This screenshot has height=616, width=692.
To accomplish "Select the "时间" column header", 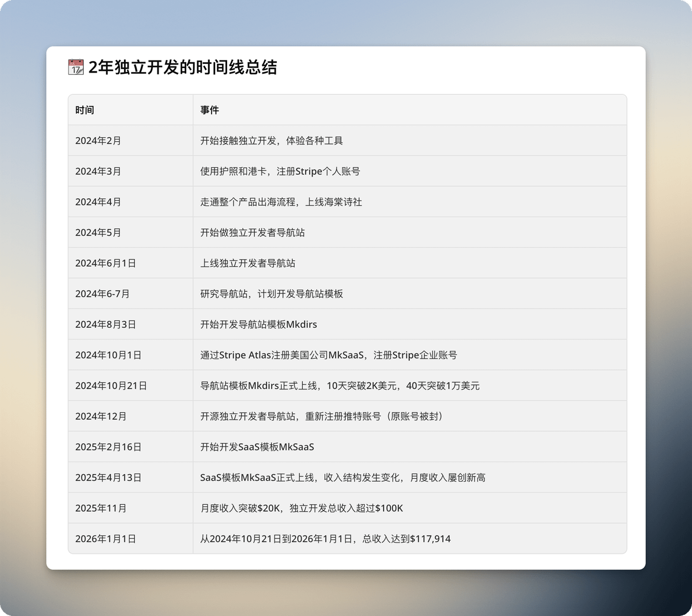I will point(85,110).
